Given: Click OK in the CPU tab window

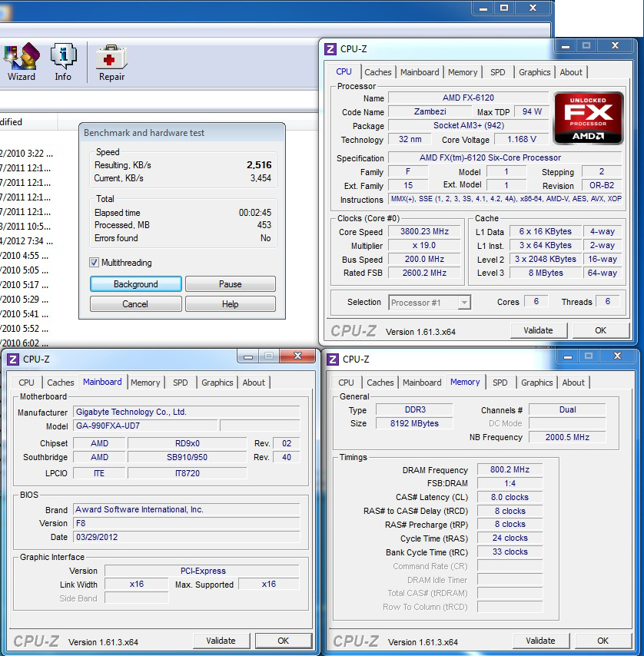Looking at the screenshot, I should (600, 330).
